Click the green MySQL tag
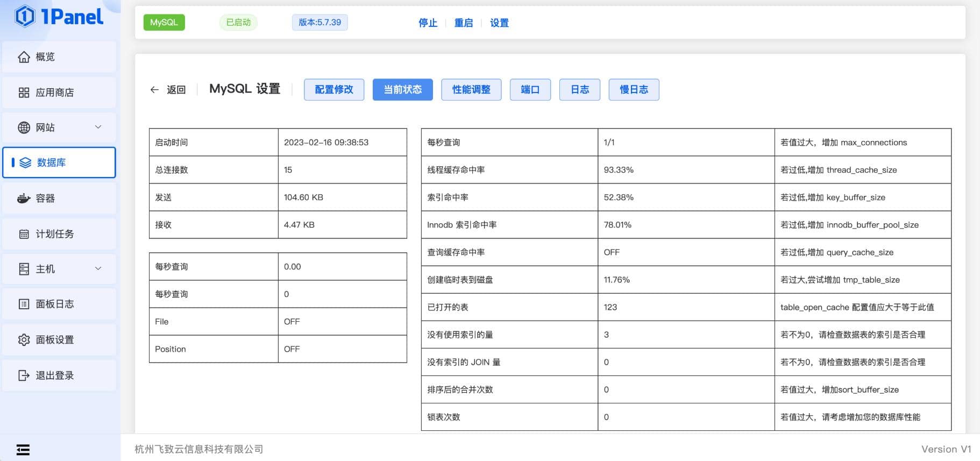The width and height of the screenshot is (980, 461). coord(164,22)
